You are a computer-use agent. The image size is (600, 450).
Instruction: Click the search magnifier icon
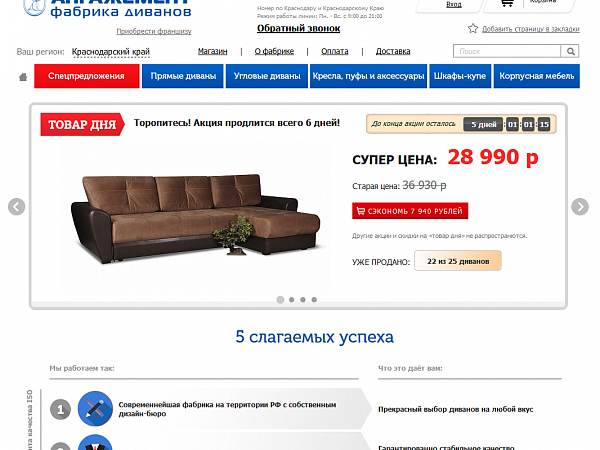click(x=570, y=51)
